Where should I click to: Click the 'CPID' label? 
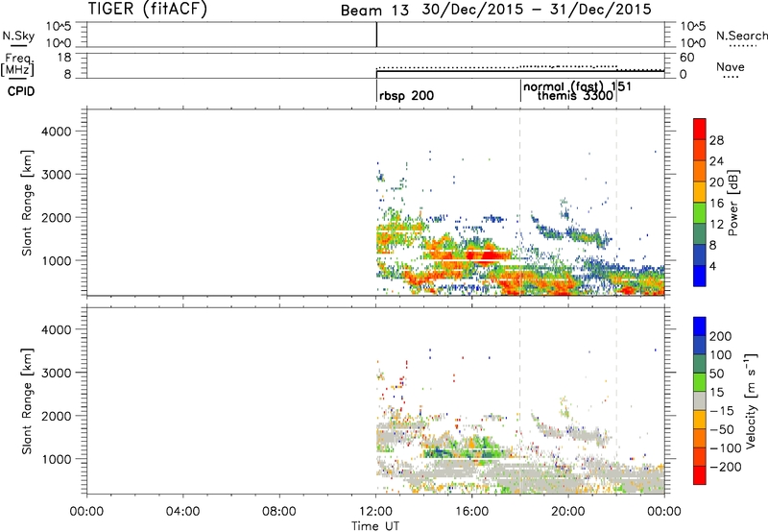[21, 91]
